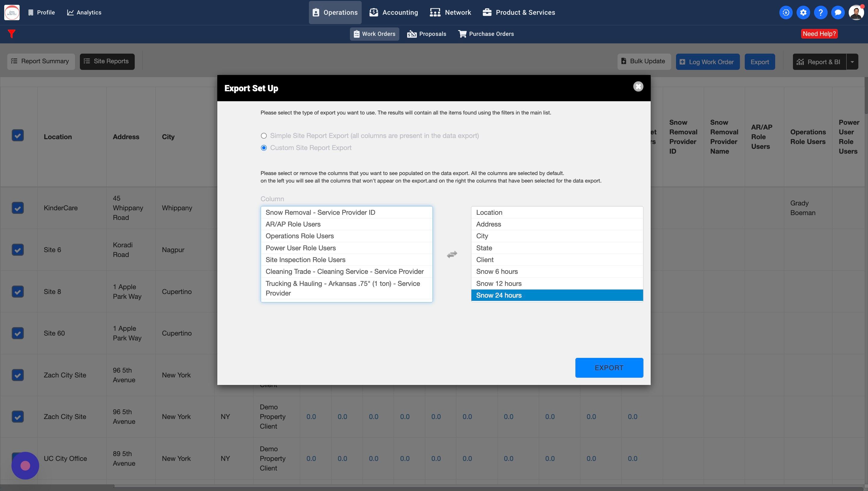
Task: Toggle the select-all header checkbox
Action: [x=17, y=136]
